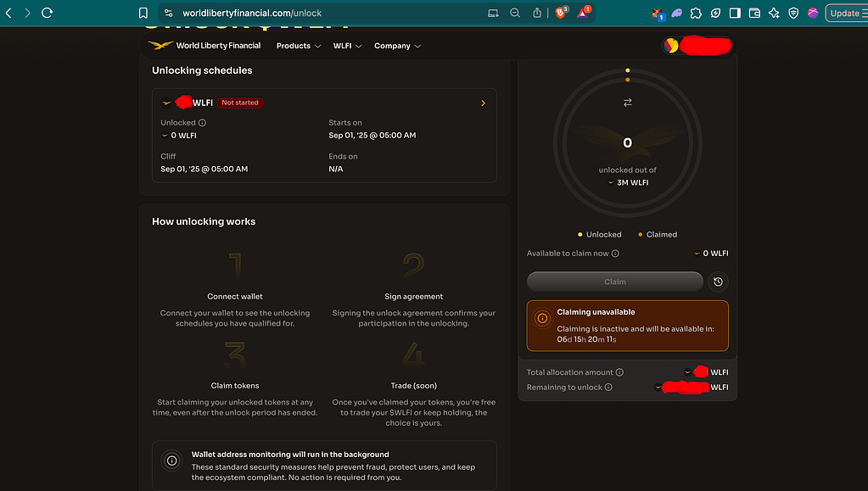Click the 3M WLFI total text
This screenshot has width=868, height=491.
tap(632, 182)
